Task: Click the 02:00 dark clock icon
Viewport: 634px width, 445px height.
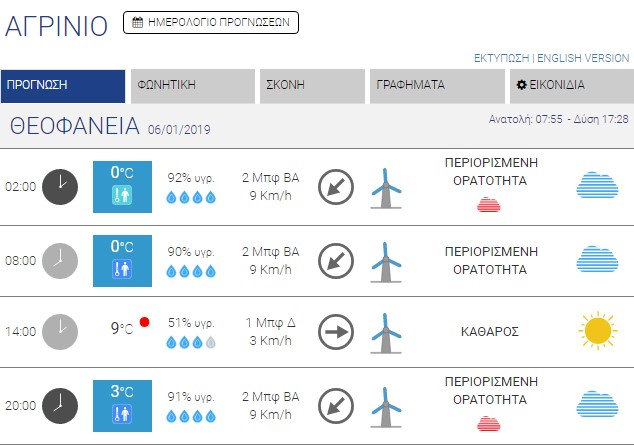Action: 60,186
